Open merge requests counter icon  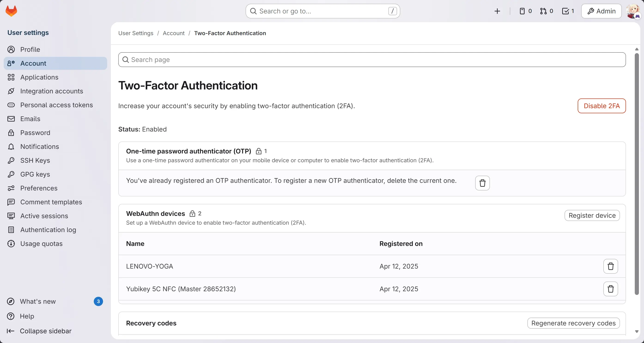[x=546, y=11]
